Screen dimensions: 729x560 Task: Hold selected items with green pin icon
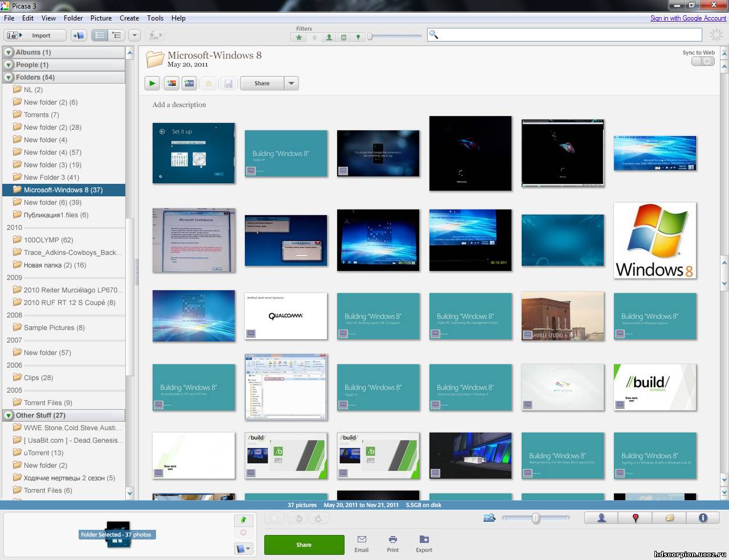click(243, 520)
